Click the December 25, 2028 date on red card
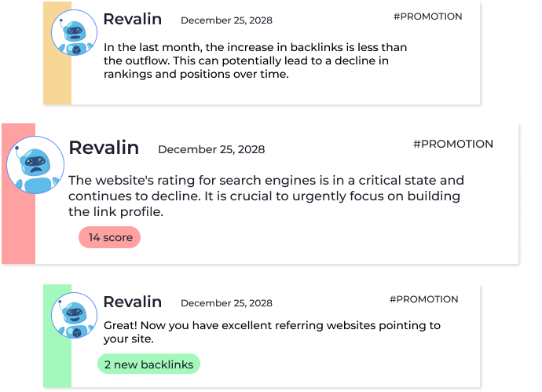The height and width of the screenshot is (392, 542). click(x=211, y=149)
